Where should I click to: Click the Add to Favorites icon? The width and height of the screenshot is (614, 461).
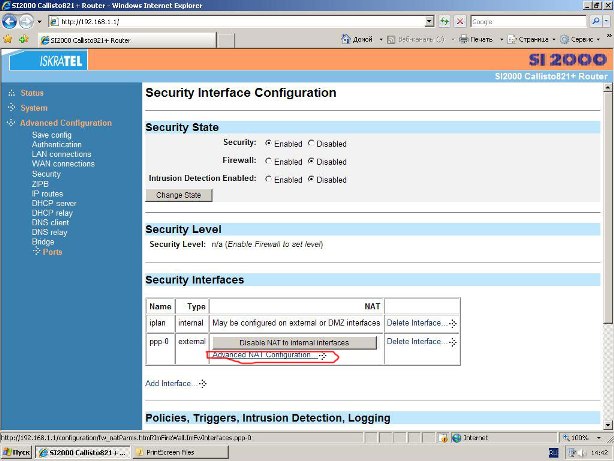pyautogui.click(x=24, y=39)
